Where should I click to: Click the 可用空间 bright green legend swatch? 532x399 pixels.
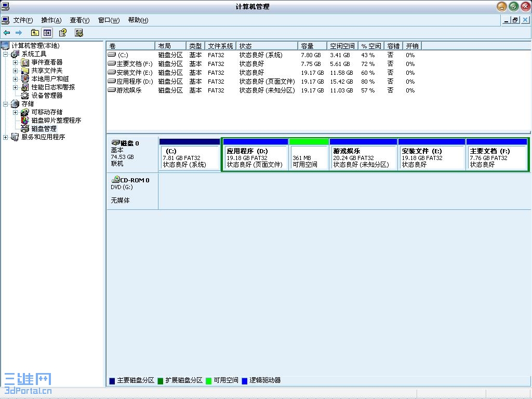209,381
